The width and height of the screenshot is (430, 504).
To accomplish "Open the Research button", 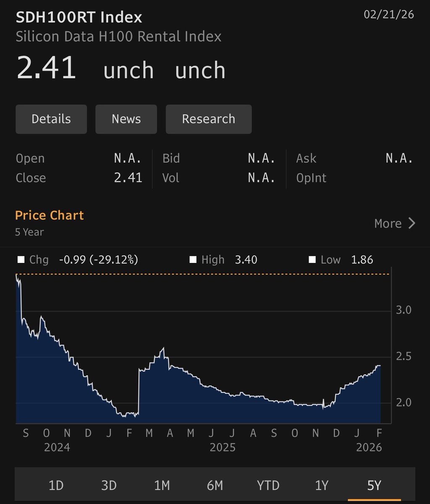I will coord(209,119).
